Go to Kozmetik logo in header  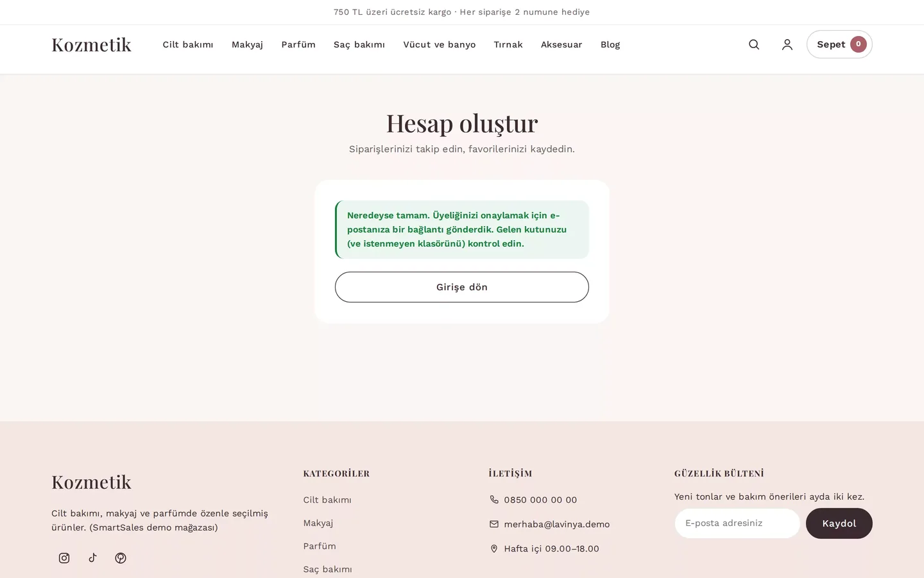click(91, 44)
